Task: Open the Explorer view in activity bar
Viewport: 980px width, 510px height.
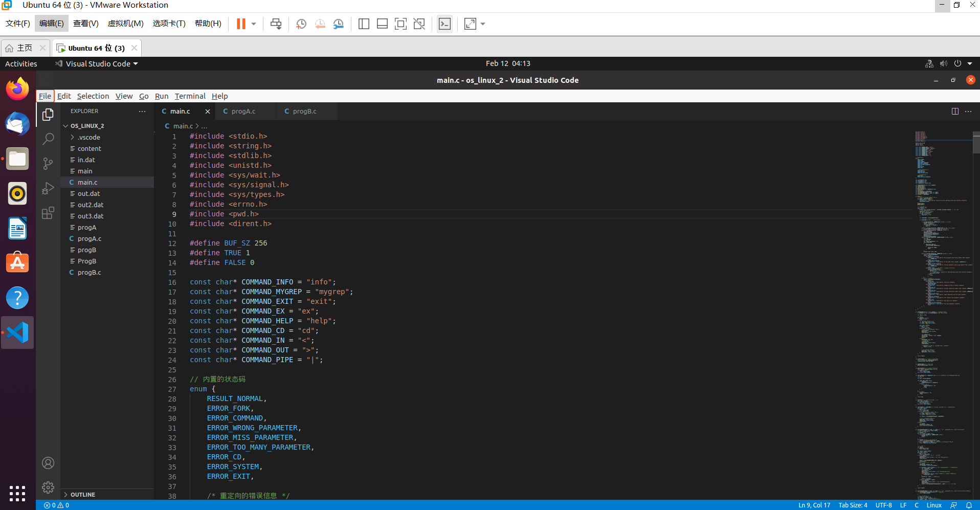Action: [x=48, y=115]
